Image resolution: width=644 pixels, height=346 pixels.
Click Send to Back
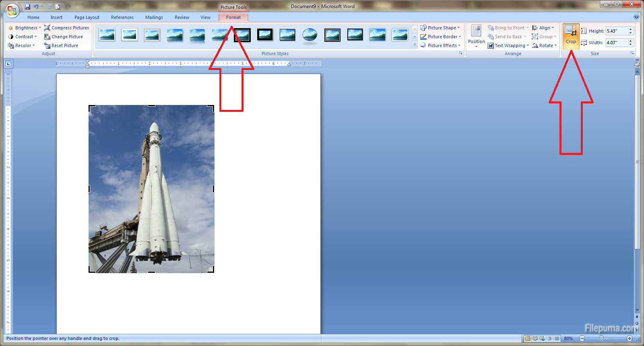tap(507, 37)
